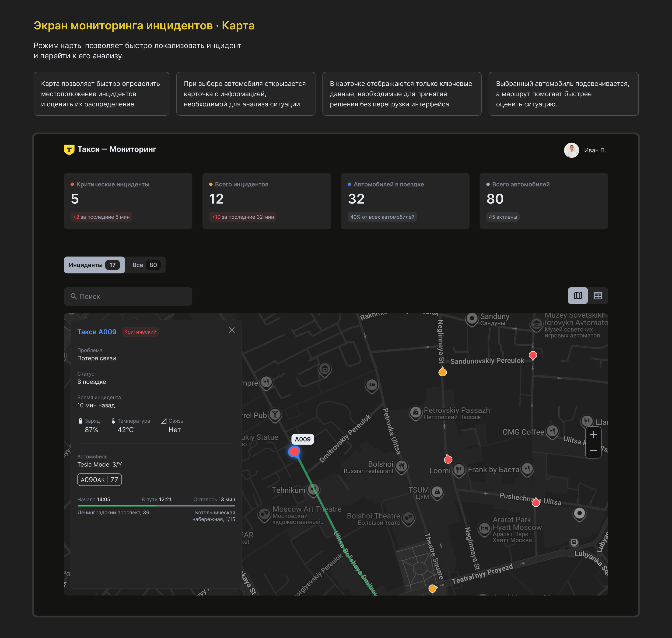
Task: Select red marker near Loomi
Action: 448,459
